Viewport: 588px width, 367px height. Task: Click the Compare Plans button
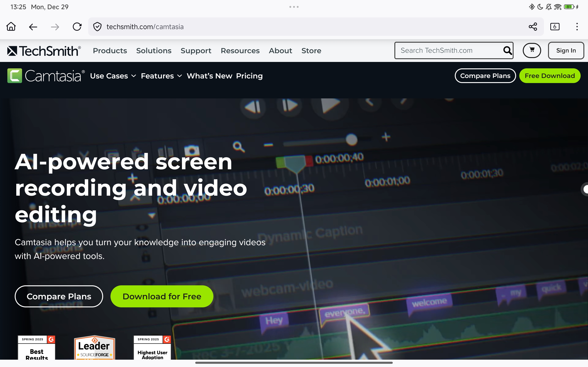point(59,296)
